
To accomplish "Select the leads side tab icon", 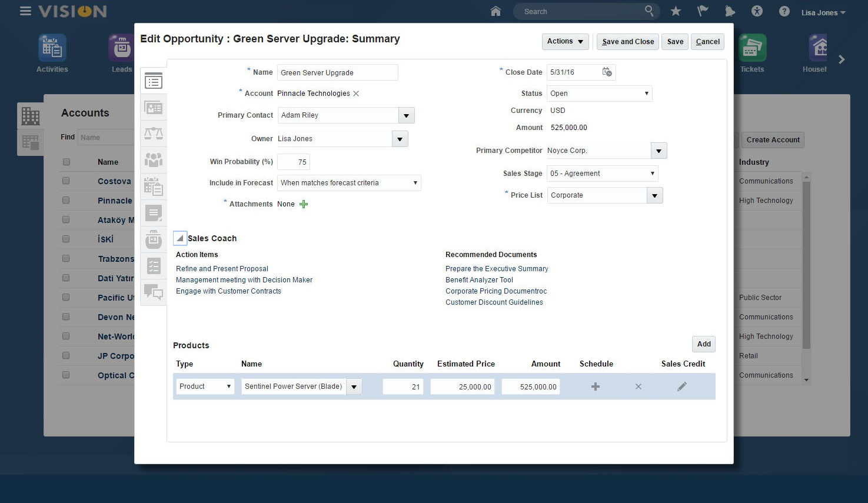I will (x=154, y=239).
